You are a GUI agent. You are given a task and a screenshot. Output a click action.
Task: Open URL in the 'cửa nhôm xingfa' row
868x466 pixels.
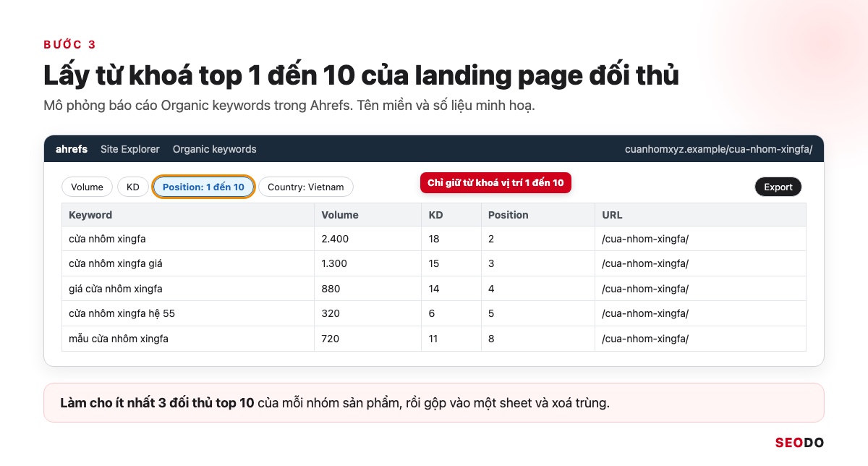[645, 239]
